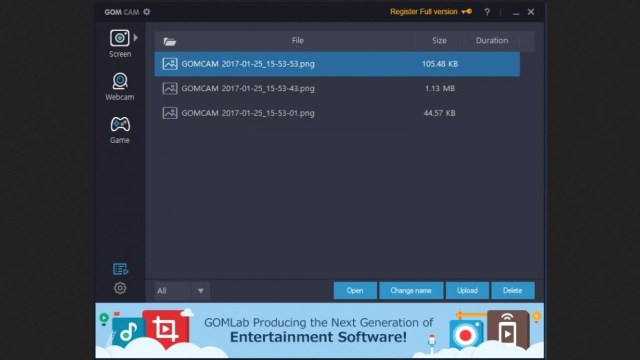Open the output folder icon
Screen dimensions: 640x360
click(x=169, y=41)
